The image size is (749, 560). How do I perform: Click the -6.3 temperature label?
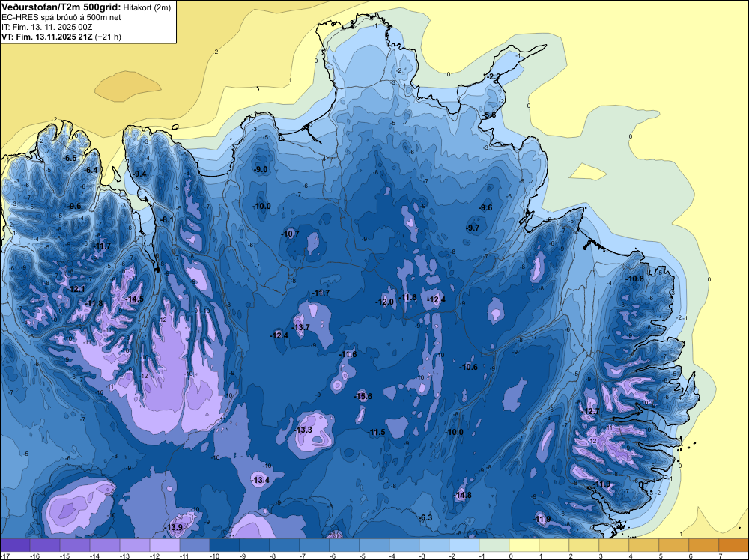click(x=425, y=517)
